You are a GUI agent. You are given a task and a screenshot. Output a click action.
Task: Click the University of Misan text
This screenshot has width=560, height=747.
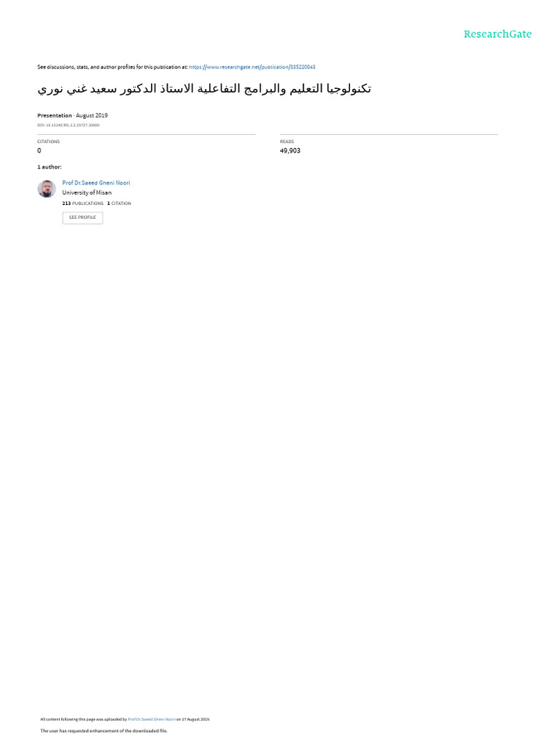coord(87,193)
